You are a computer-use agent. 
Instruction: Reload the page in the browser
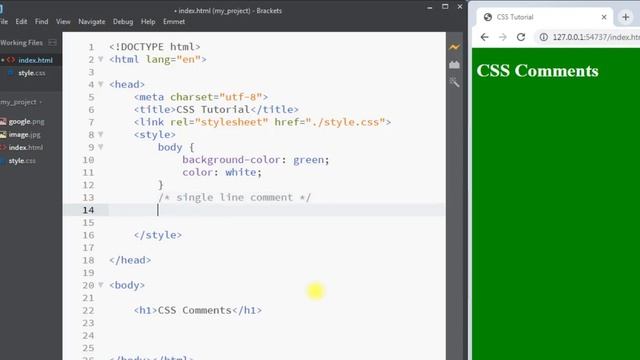point(521,37)
